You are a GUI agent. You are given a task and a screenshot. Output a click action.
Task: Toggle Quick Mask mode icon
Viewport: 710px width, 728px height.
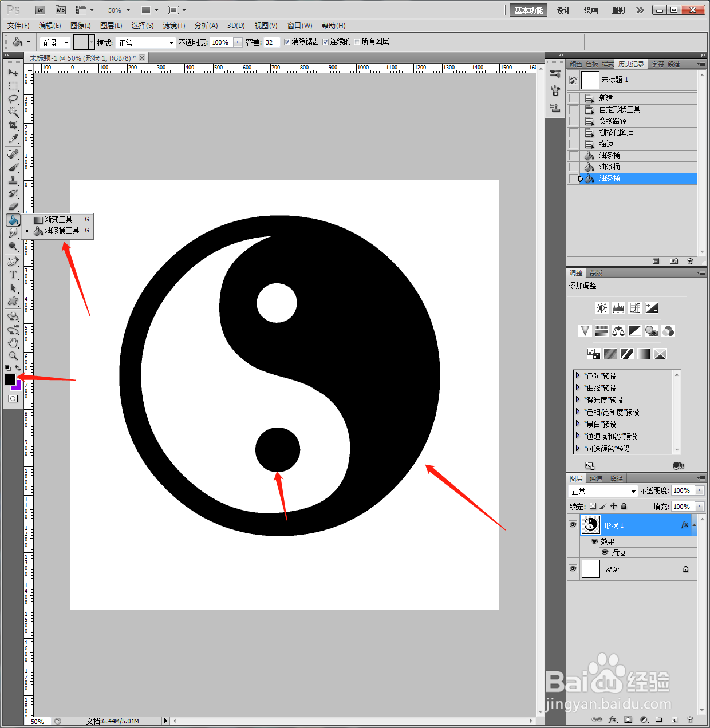click(13, 399)
